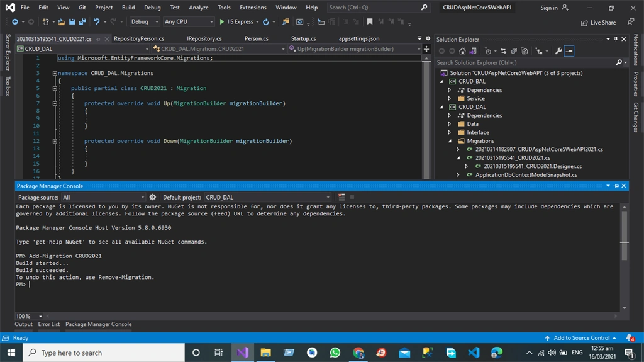Open the Up(MigrationBuilder) member dropdown
644x362 pixels.
click(x=355, y=48)
